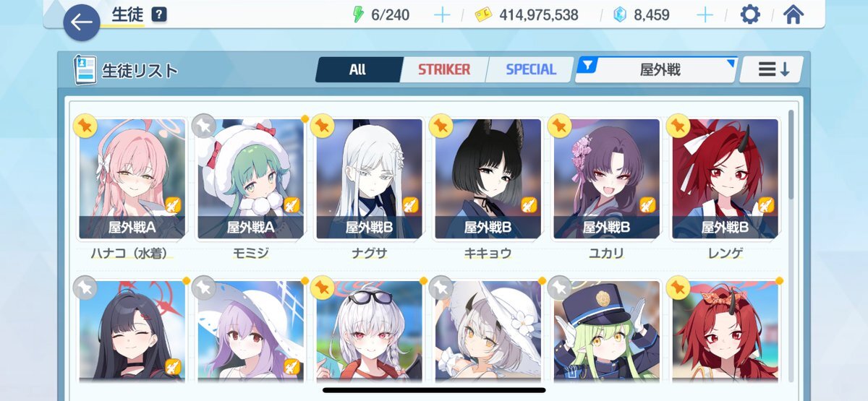Viewport: 868px width, 401px height.
Task: Open the settings gear icon
Action: click(x=750, y=14)
